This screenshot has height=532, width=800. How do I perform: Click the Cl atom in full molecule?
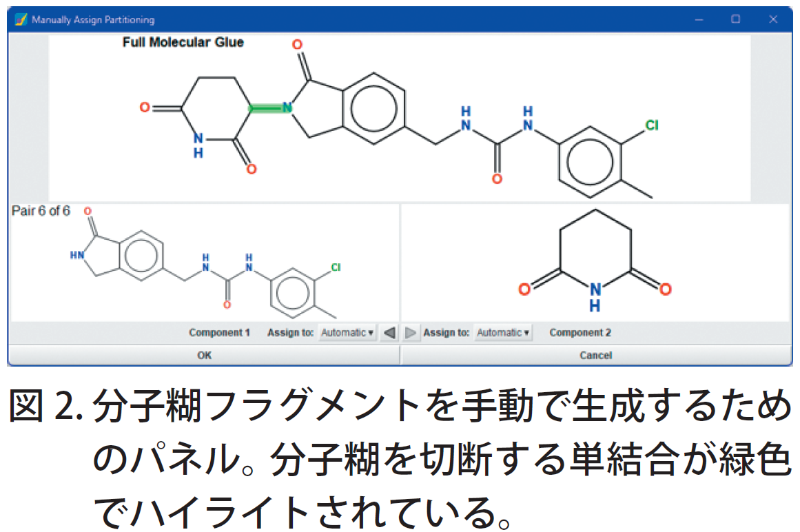pos(652,125)
